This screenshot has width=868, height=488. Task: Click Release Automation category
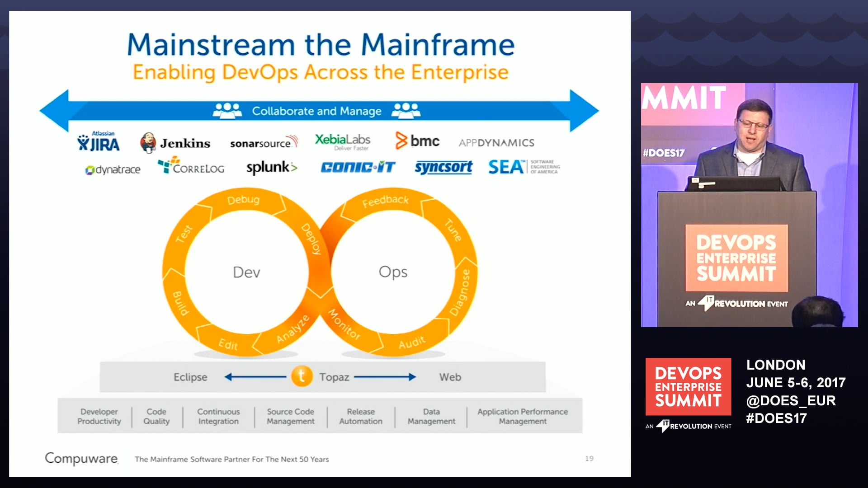tap(361, 416)
